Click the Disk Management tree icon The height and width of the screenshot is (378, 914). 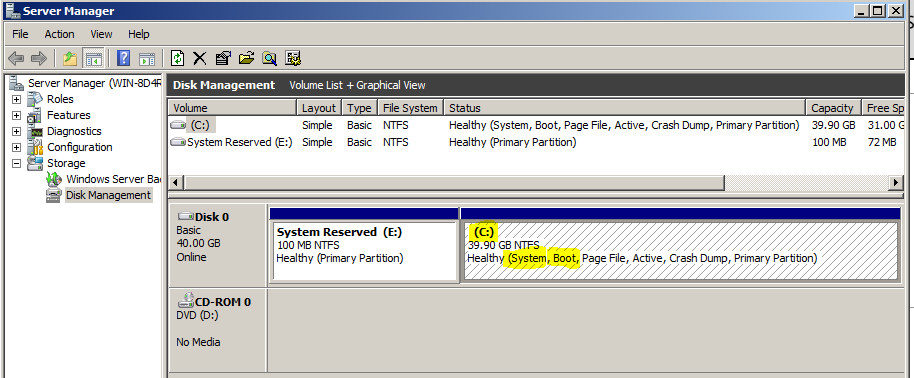[54, 195]
